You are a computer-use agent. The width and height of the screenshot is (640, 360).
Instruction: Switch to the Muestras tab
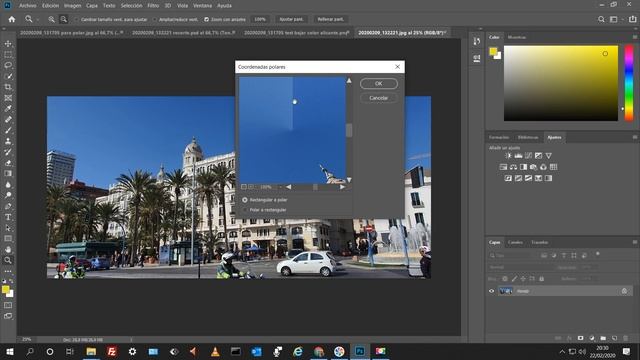pyautogui.click(x=517, y=37)
